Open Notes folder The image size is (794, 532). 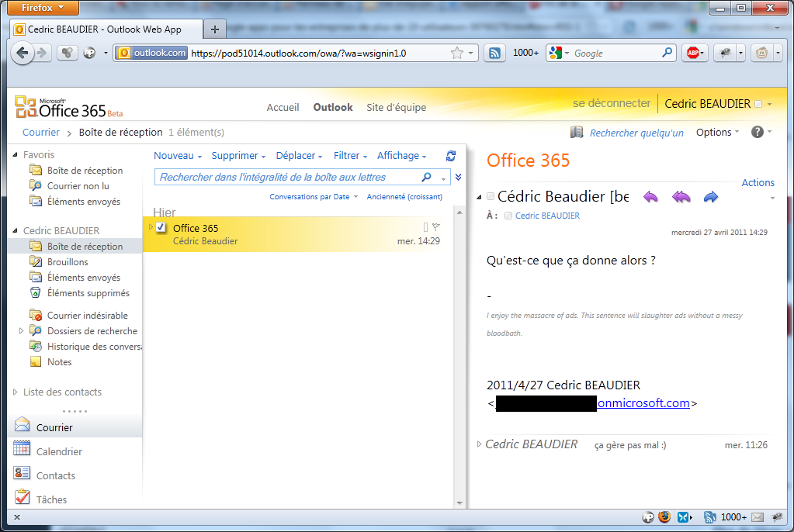(x=59, y=362)
